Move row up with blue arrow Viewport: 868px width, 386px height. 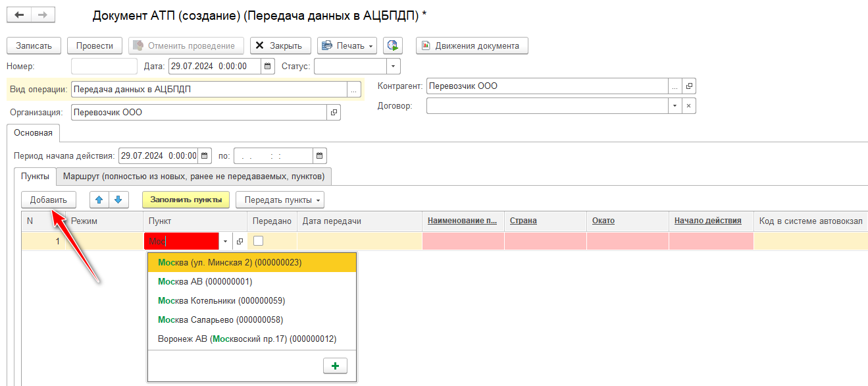(x=99, y=200)
